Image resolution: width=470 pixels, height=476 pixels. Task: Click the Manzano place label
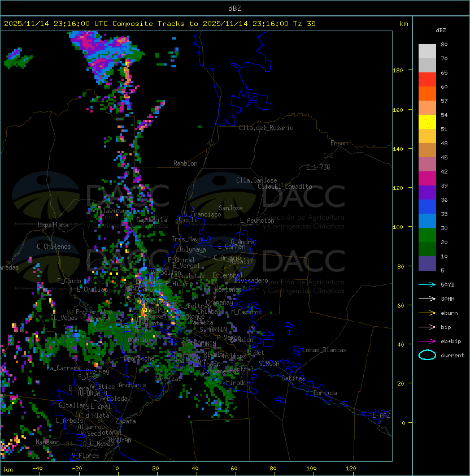click(x=47, y=442)
